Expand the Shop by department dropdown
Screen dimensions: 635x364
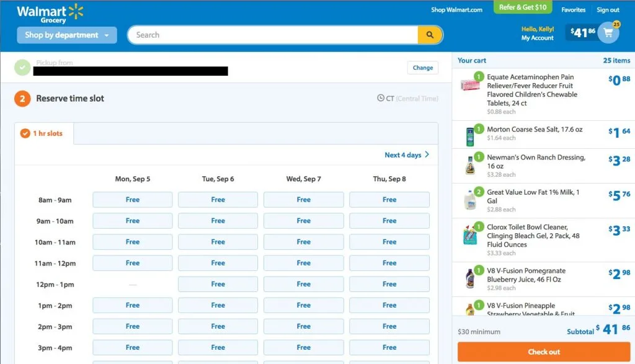click(67, 35)
